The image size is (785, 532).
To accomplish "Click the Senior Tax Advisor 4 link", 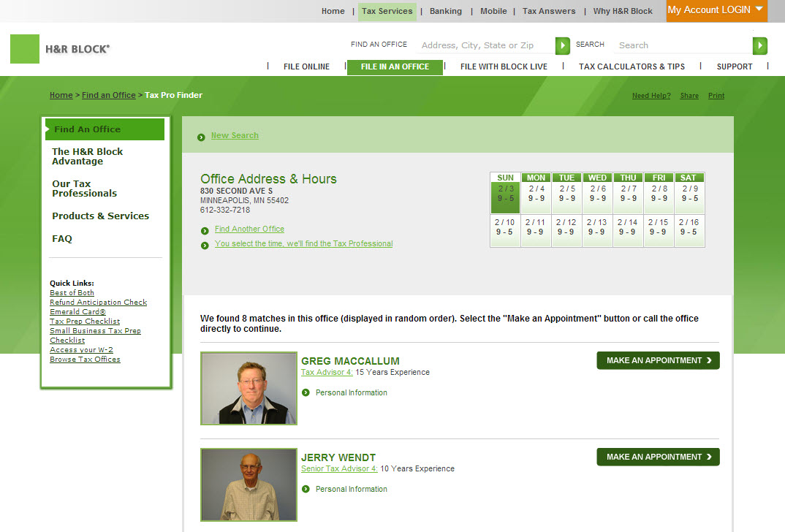I will pos(339,469).
